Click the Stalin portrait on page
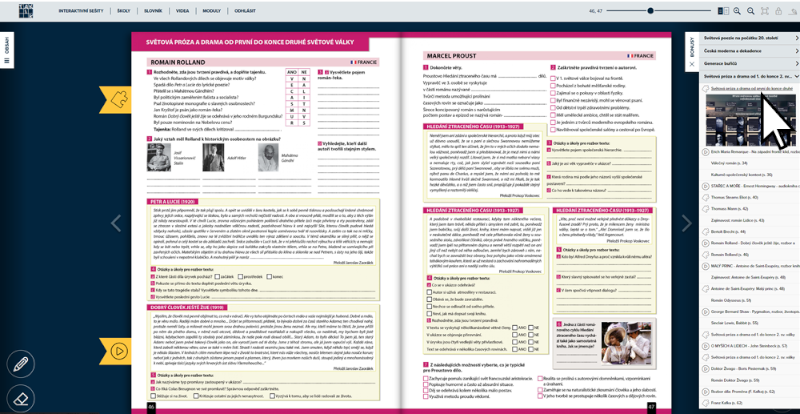800x414 pixels. coord(159,157)
